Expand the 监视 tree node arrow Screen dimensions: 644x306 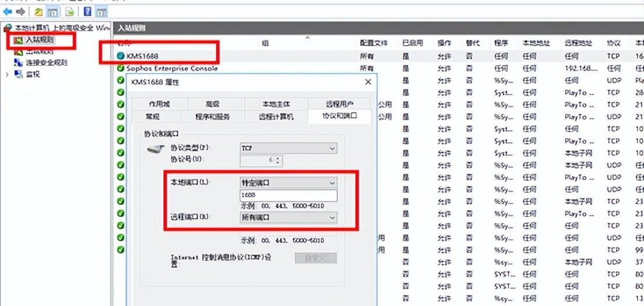tap(6, 74)
